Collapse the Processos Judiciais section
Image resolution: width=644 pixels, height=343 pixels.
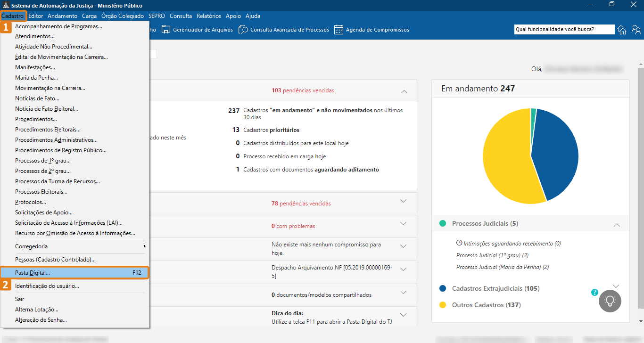click(x=617, y=225)
